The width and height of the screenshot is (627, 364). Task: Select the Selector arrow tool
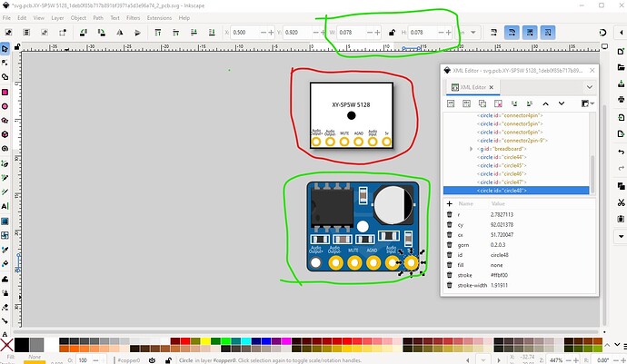point(5,48)
